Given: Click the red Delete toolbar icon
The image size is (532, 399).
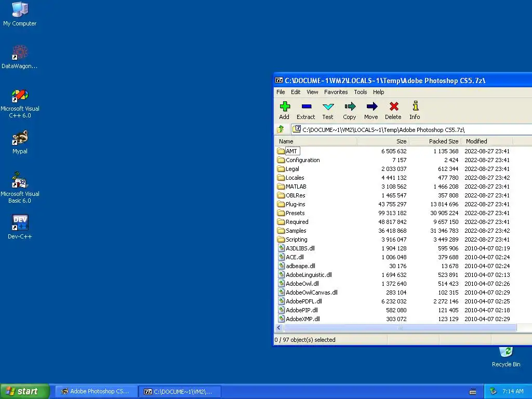Looking at the screenshot, I should pos(394,107).
